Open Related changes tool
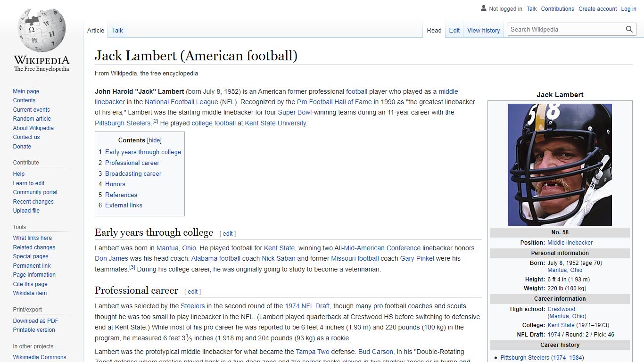644x362 pixels. click(34, 247)
